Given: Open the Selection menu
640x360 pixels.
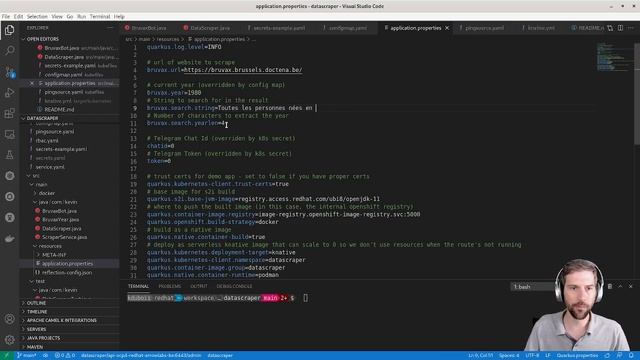Looking at the screenshot, I should (x=37, y=17).
